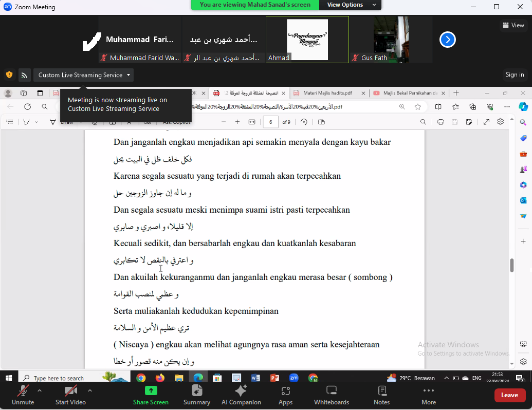Switch to Majlis Bekal Pernikahan YouTube tab

(406, 93)
